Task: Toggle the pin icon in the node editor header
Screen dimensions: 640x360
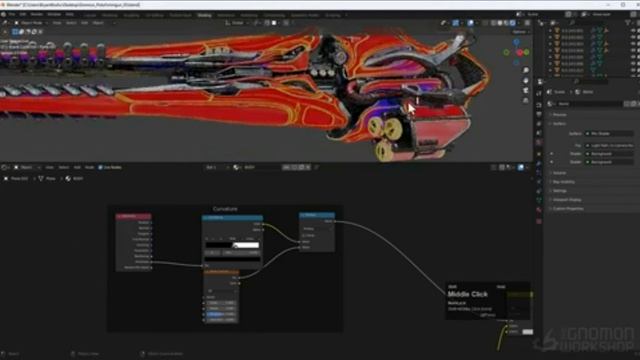Action: 317,167
